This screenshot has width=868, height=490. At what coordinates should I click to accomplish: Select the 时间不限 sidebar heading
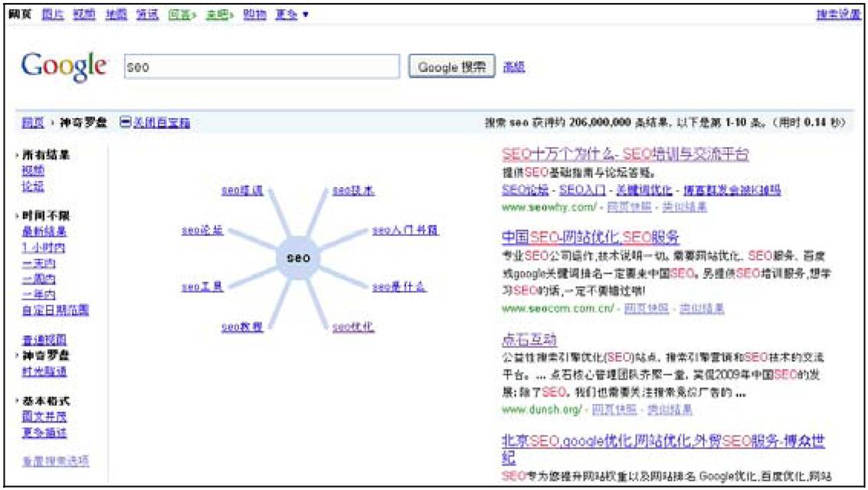click(x=45, y=215)
